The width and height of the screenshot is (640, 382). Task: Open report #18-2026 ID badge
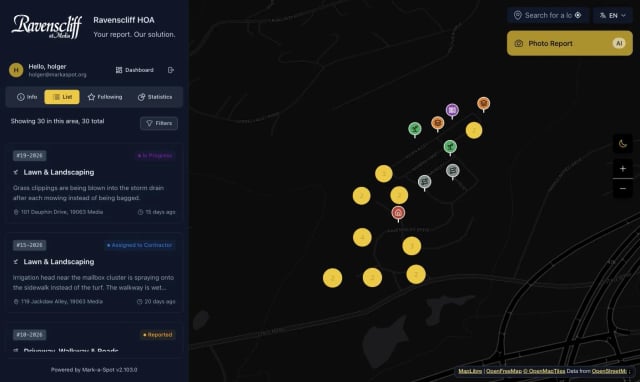29,335
